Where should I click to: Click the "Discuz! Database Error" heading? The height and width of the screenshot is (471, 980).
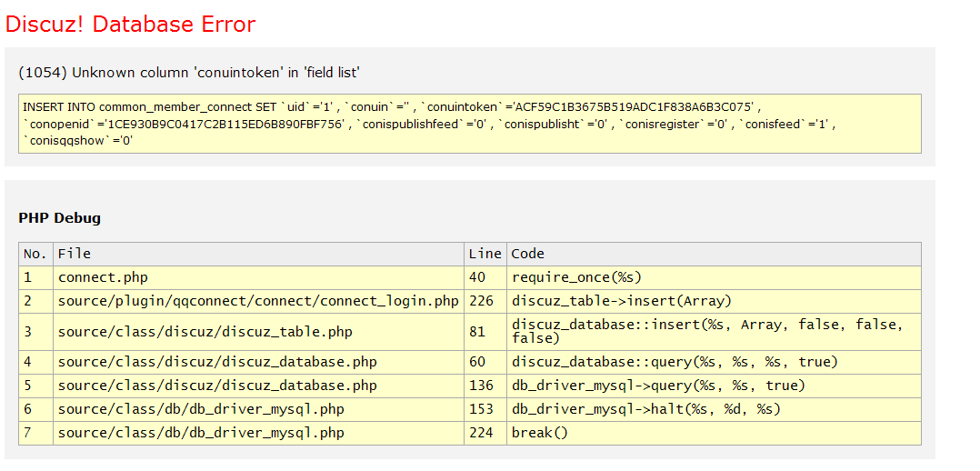coord(130,25)
